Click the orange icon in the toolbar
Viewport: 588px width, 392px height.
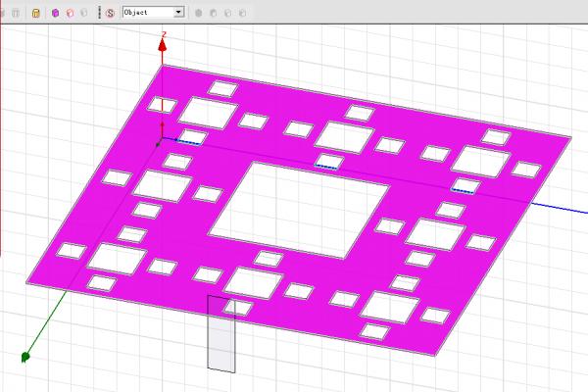[35, 13]
